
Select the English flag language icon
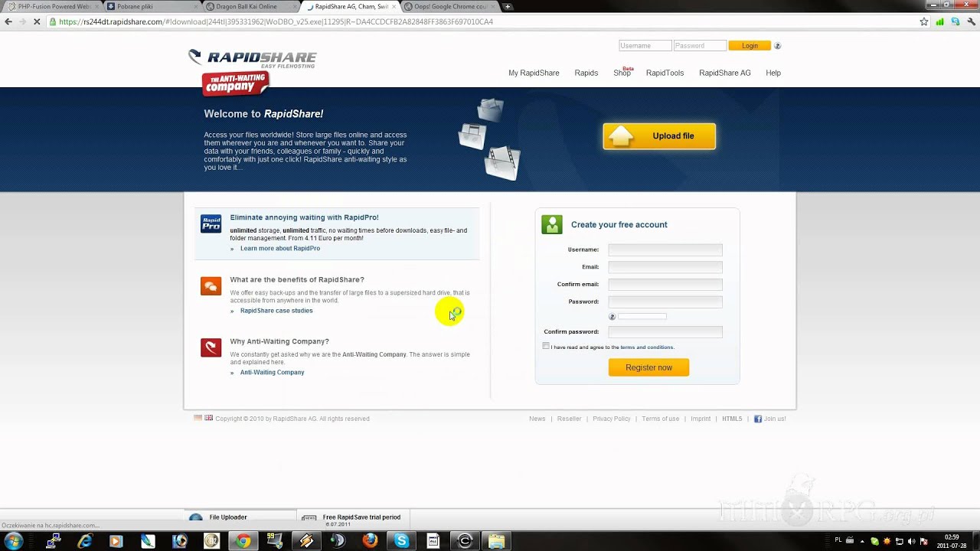coord(209,418)
